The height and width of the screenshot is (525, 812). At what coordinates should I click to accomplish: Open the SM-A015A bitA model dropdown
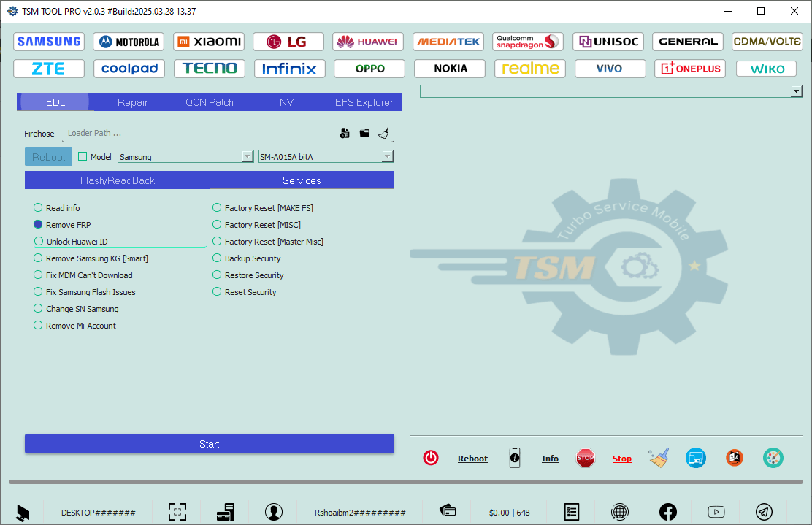[x=387, y=156]
